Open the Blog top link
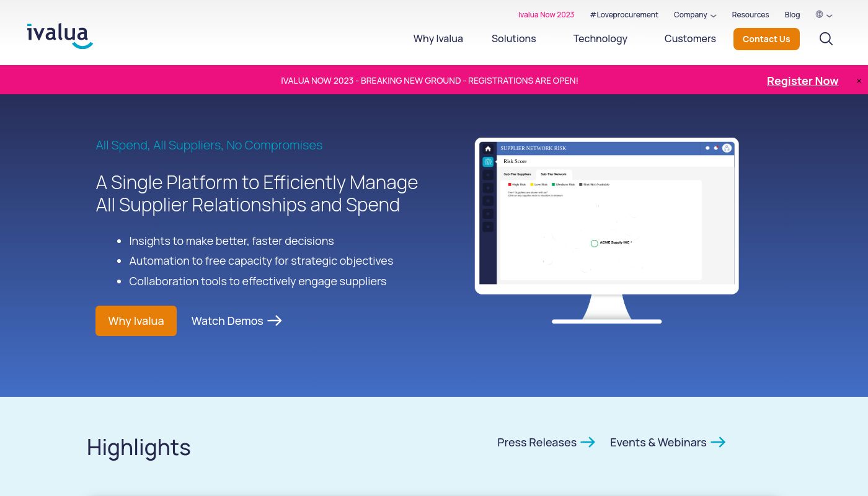Viewport: 868px width, 496px height. [x=792, y=15]
